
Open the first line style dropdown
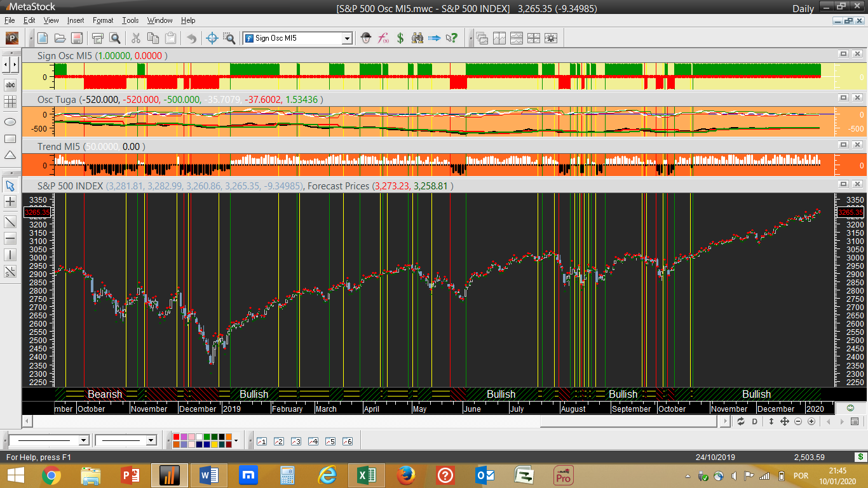click(x=83, y=440)
